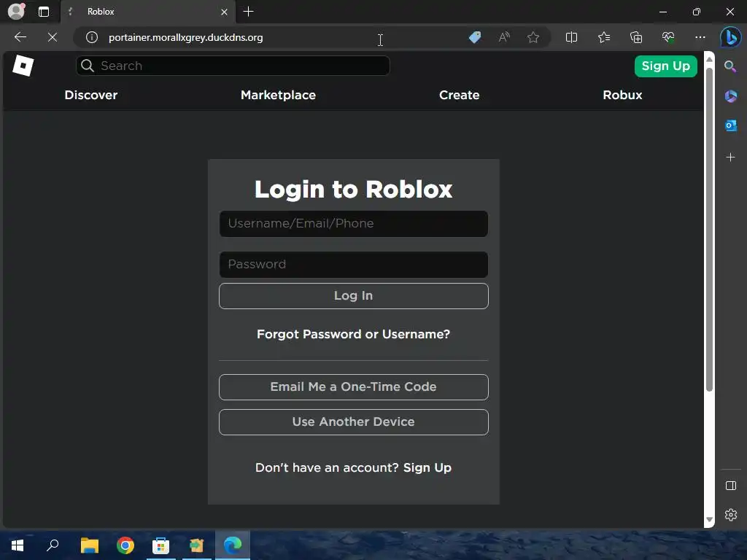View site information icon in address bar
The width and height of the screenshot is (747, 560).
[92, 37]
